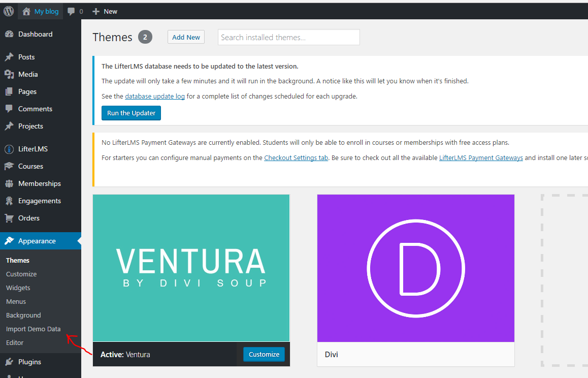Viewport: 588px width, 378px height.
Task: Click the Plugins plug icon
Action: (x=9, y=362)
